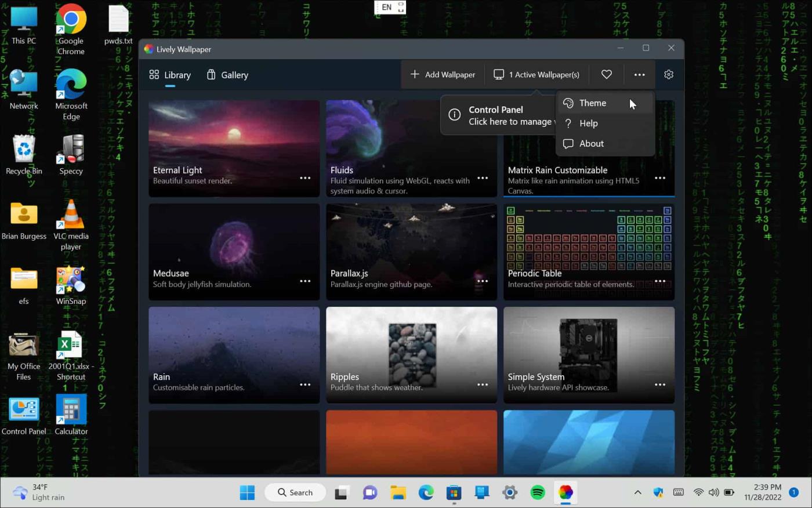Click the Recycle Bin desktop icon
Image resolution: width=812 pixels, height=508 pixels.
tap(24, 155)
